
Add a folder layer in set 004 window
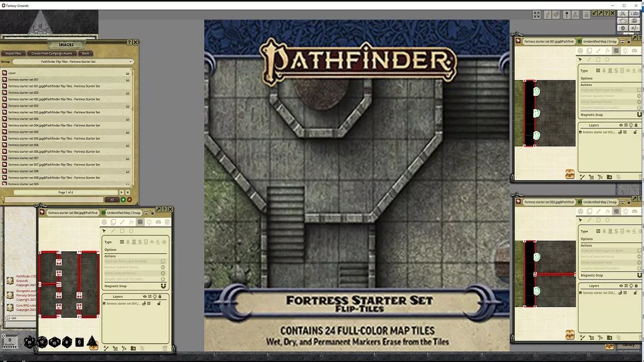click(x=133, y=348)
